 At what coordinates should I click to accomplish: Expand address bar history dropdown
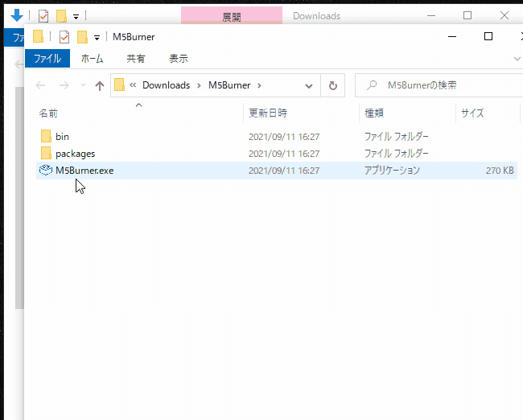(309, 86)
